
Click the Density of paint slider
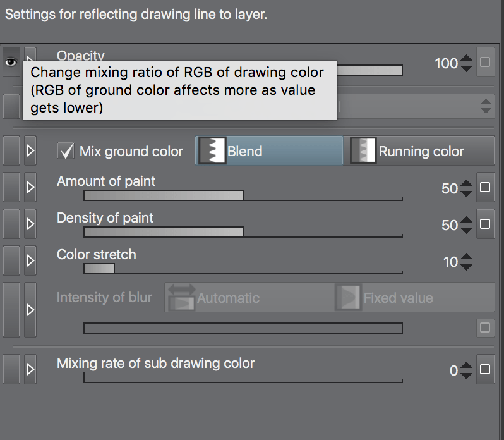(x=243, y=232)
